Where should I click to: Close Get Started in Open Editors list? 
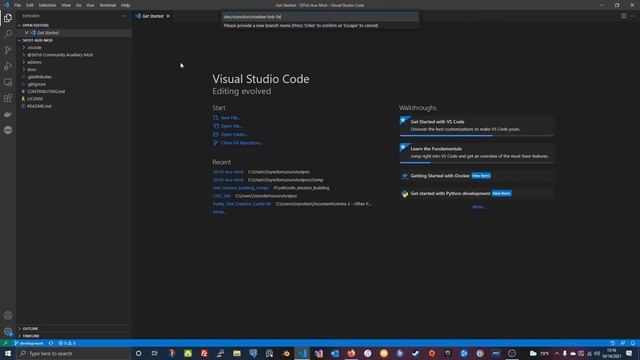(27, 33)
